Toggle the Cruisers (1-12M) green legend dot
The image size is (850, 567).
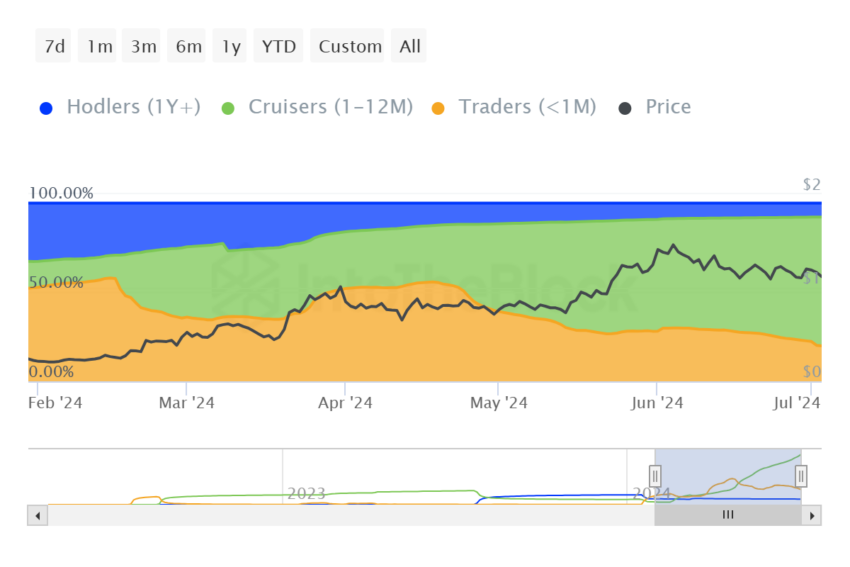click(228, 108)
